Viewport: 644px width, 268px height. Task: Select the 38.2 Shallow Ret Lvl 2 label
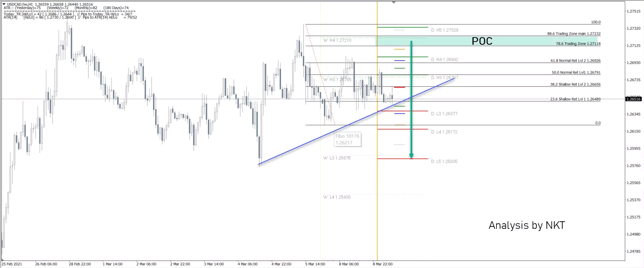pyautogui.click(x=575, y=85)
